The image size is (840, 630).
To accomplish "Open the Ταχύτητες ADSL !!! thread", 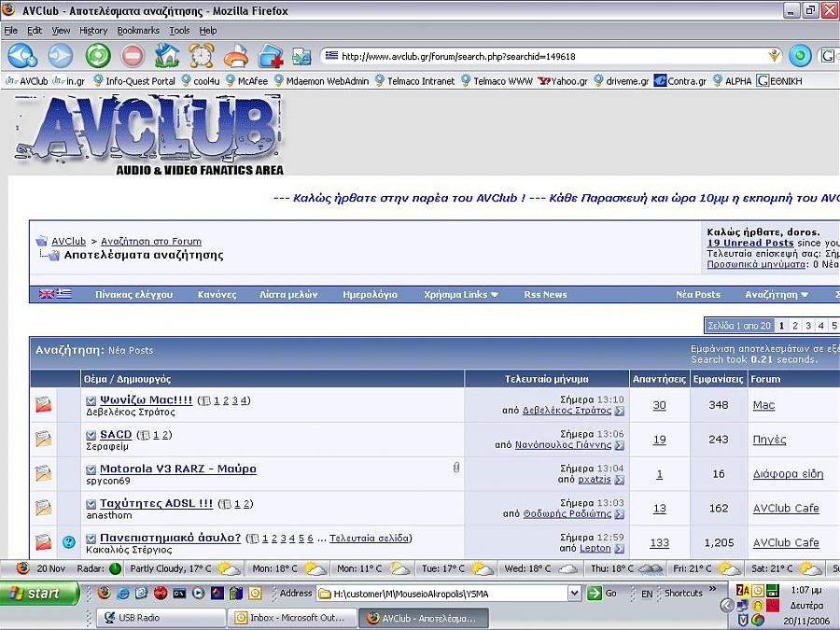I will [x=156, y=502].
